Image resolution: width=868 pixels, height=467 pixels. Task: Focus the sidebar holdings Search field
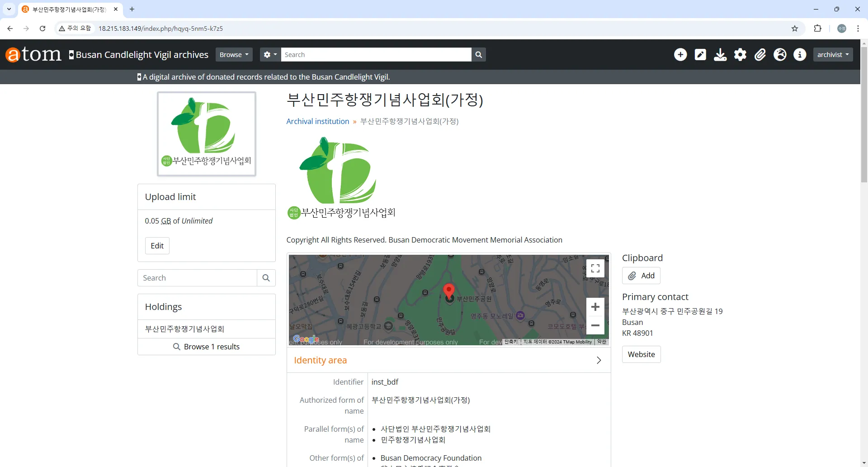[197, 278]
